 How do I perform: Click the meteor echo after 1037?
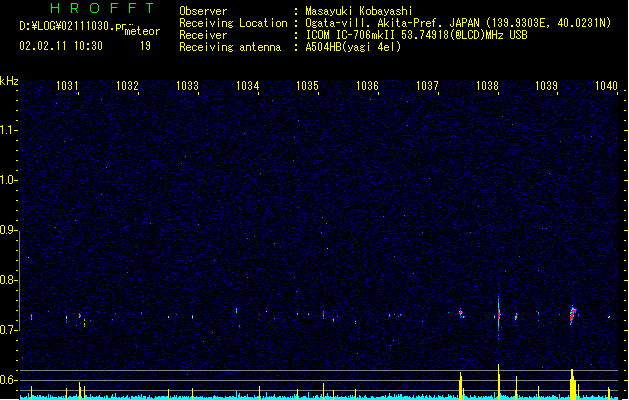click(461, 313)
